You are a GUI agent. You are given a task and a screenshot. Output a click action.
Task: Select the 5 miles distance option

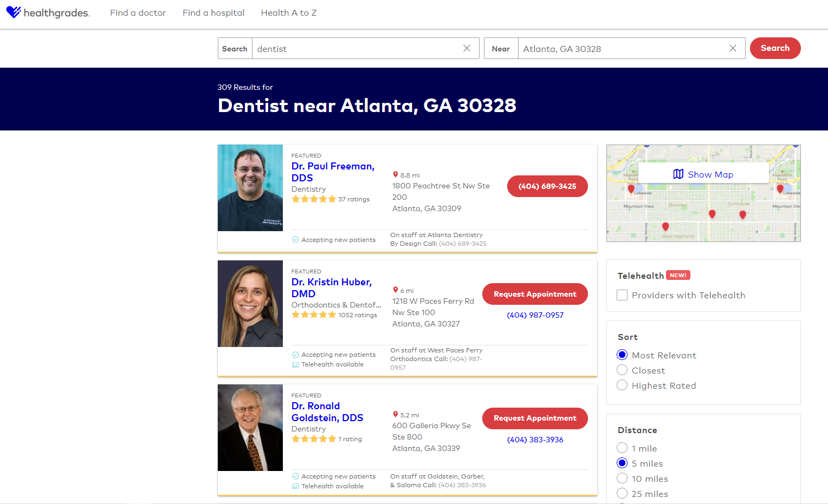pyautogui.click(x=622, y=463)
